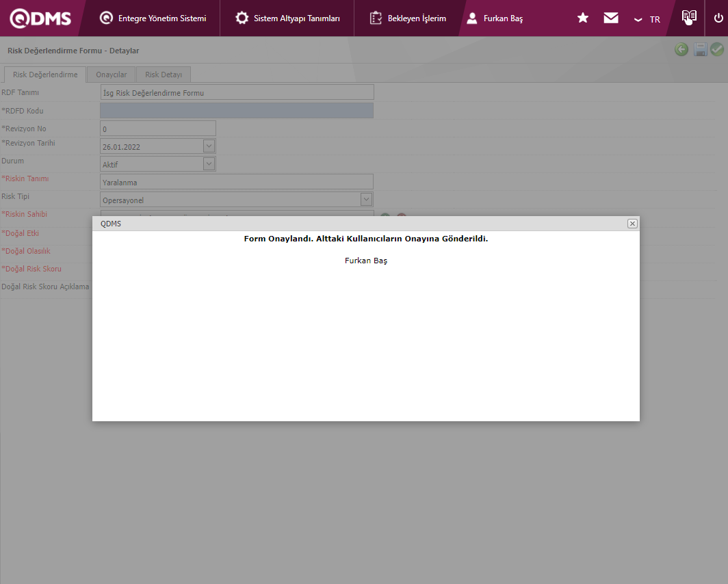Click the RDF Tanımı input field
Image resolution: width=728 pixels, height=584 pixels.
pyautogui.click(x=237, y=92)
